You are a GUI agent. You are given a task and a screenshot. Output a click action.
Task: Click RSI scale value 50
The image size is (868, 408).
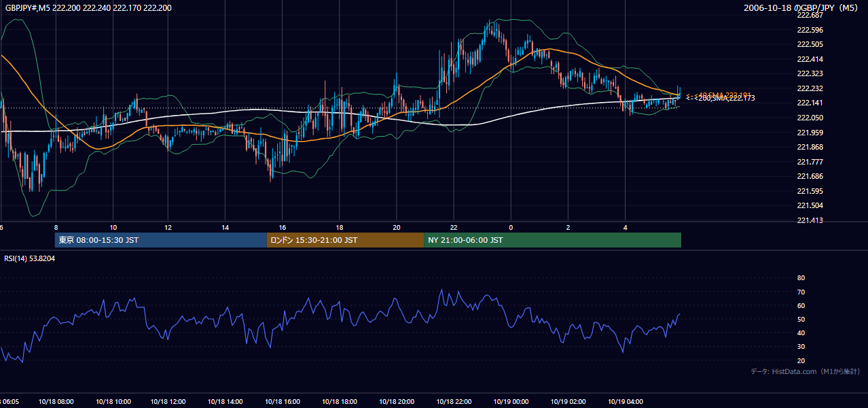(x=801, y=319)
